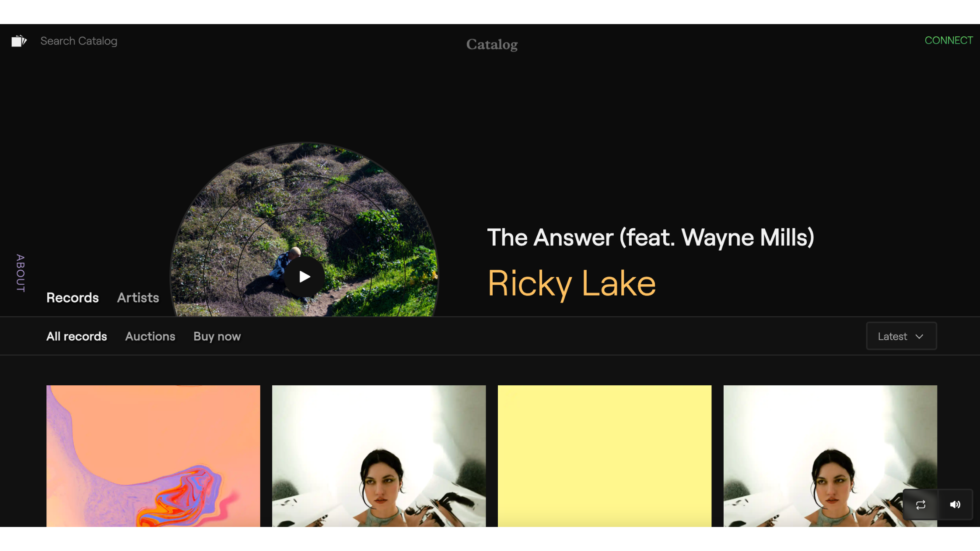
Task: Show Buy now records
Action: tap(217, 336)
